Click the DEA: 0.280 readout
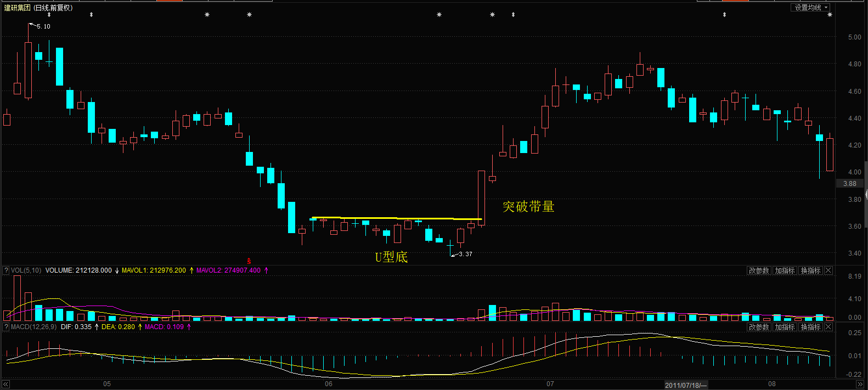 [x=118, y=327]
